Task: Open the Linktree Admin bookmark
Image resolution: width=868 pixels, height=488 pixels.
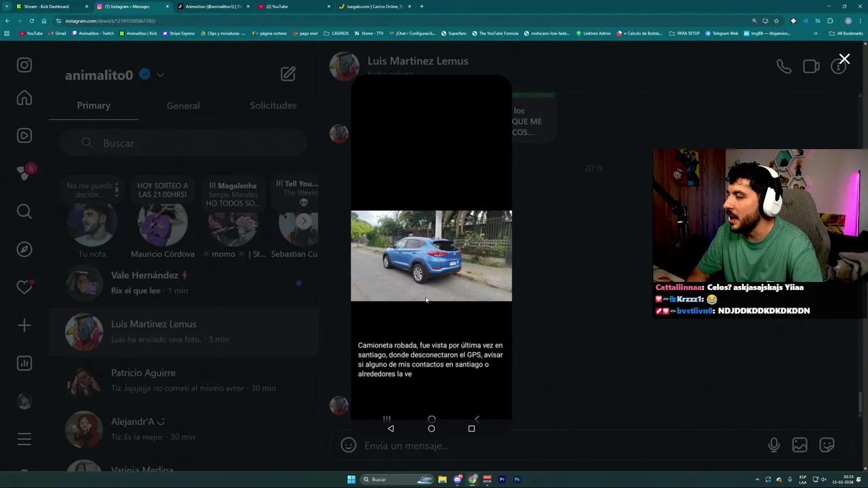Action: coord(593,33)
